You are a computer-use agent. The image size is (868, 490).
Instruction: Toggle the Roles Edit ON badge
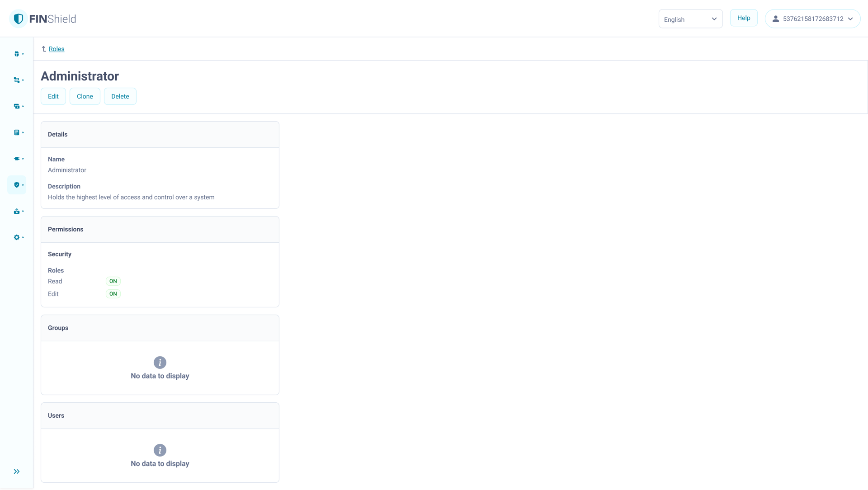tap(113, 294)
